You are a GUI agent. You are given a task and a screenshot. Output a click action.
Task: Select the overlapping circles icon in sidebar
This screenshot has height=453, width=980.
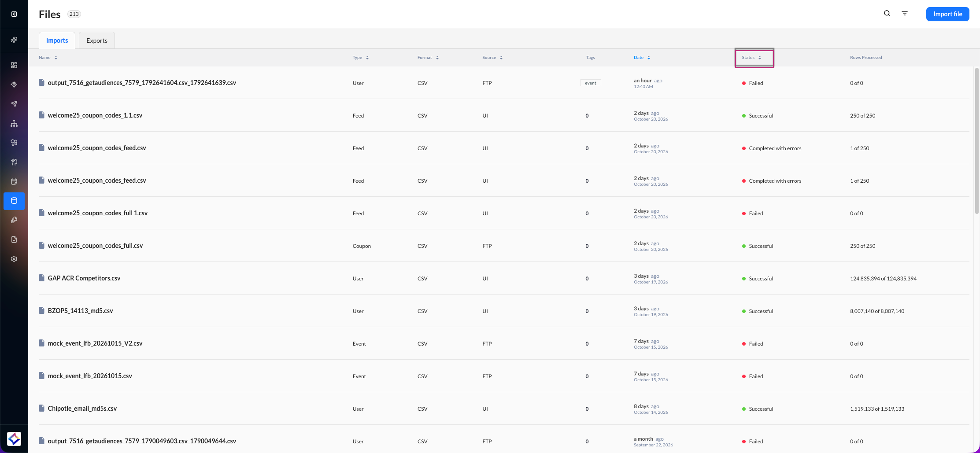14,143
